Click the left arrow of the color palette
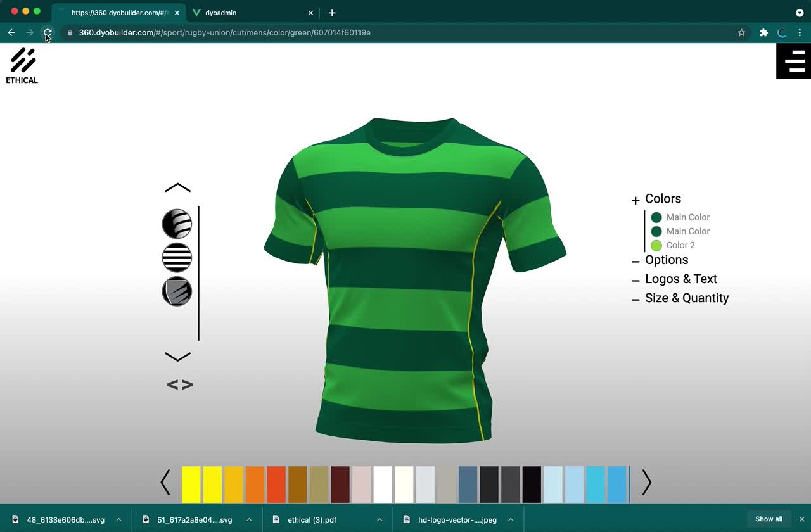 point(165,483)
